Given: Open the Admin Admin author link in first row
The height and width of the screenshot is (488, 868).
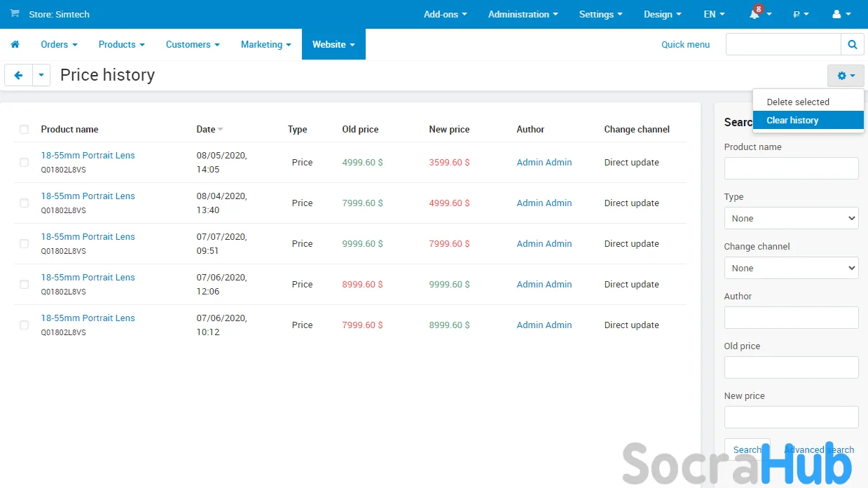Looking at the screenshot, I should tap(544, 162).
